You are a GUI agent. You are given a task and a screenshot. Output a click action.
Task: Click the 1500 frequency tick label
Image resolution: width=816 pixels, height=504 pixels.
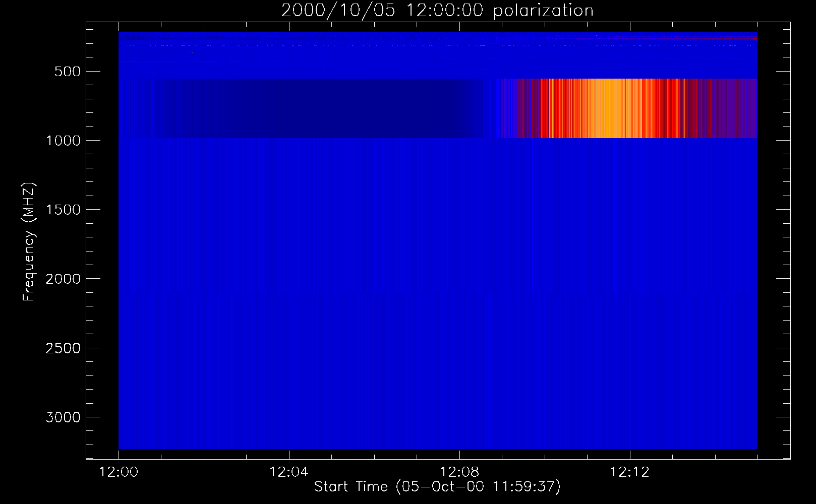63,210
